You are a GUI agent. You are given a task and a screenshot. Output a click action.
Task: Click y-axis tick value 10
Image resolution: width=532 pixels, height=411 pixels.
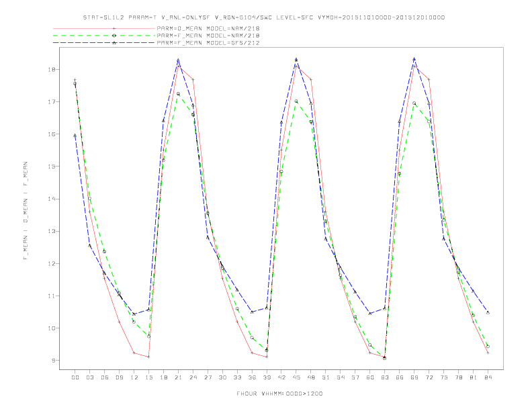[53, 328]
